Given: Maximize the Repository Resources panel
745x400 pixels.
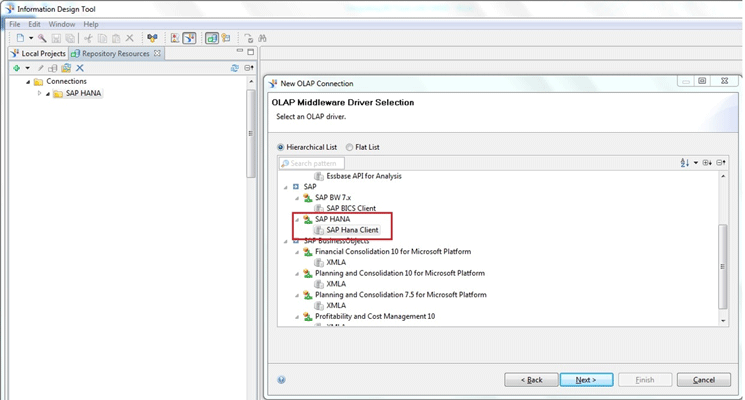Looking at the screenshot, I should pos(250,52).
